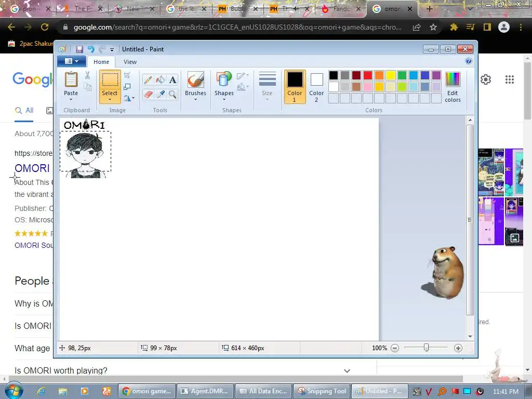The height and width of the screenshot is (399, 532).
Task: Open Google settings gear icon
Action: tap(486, 79)
